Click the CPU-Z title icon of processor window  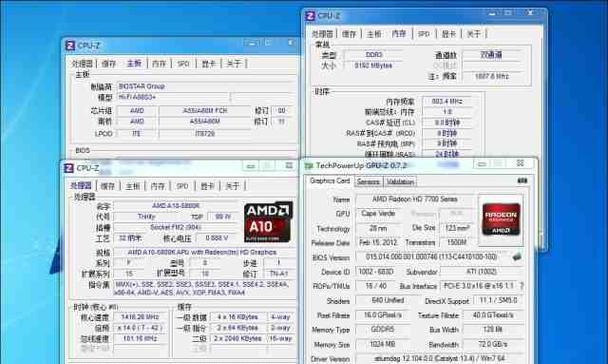[x=69, y=168]
